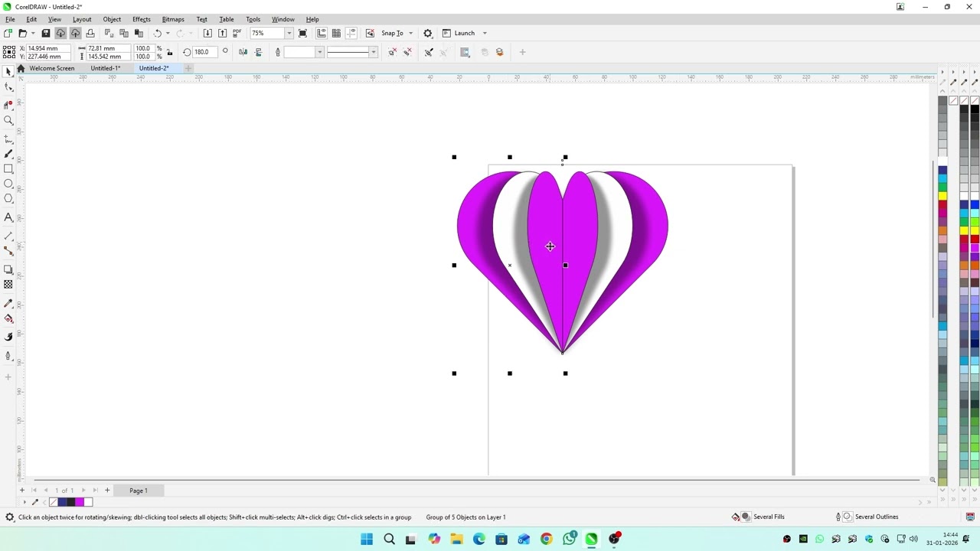Switch to the Untitled-1* tab
Viewport: 980px width, 551px height.
[x=106, y=68]
